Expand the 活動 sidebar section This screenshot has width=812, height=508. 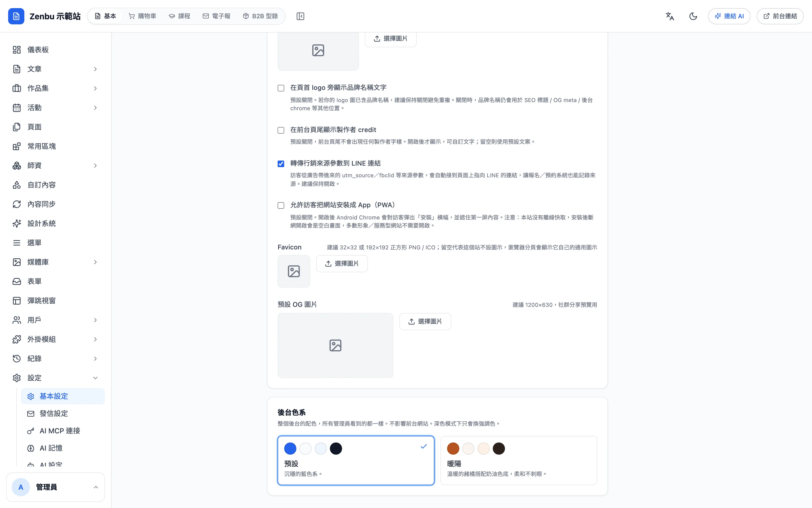click(95, 107)
